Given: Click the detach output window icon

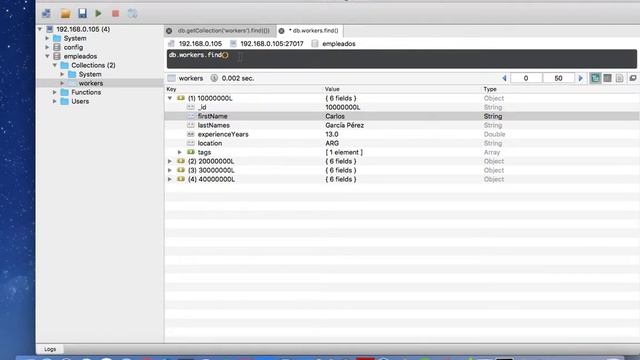Looking at the screenshot, I should tap(633, 78).
